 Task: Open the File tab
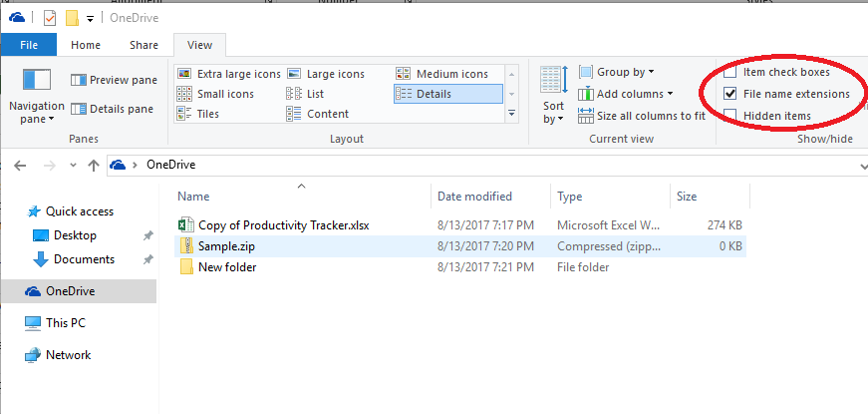pyautogui.click(x=29, y=45)
